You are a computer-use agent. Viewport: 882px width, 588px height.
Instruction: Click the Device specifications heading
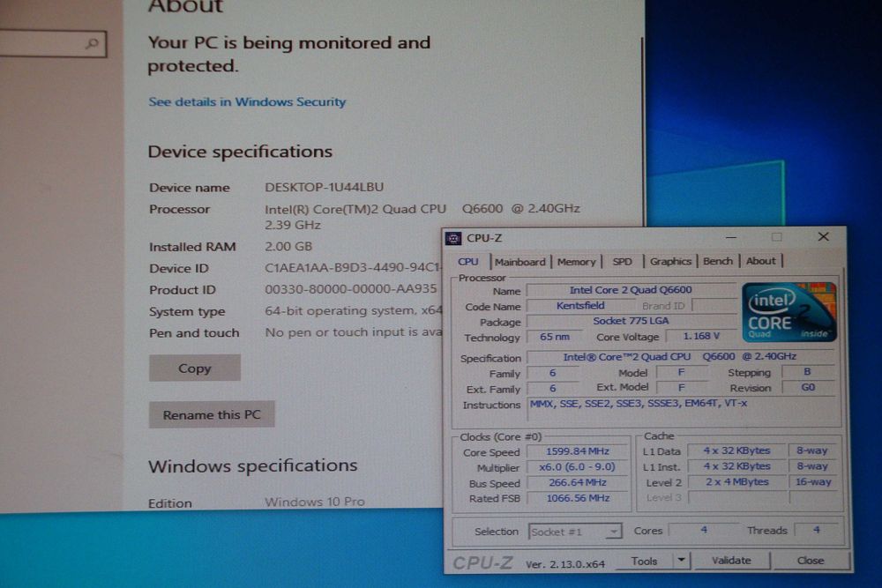click(240, 152)
